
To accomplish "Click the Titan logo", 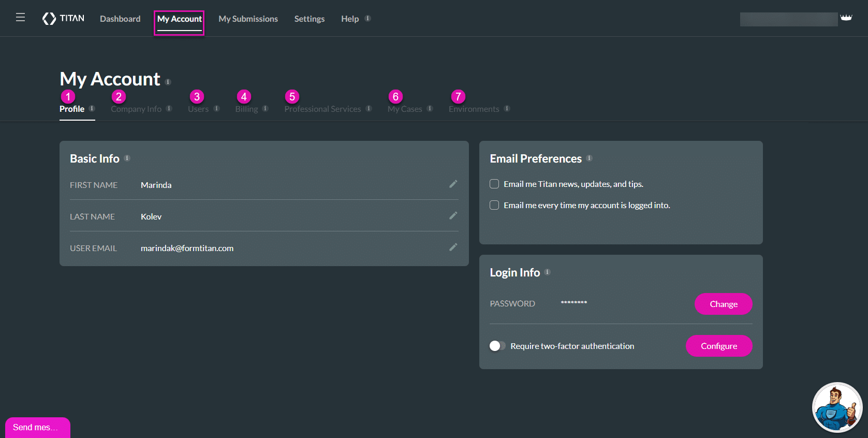I will (x=63, y=19).
